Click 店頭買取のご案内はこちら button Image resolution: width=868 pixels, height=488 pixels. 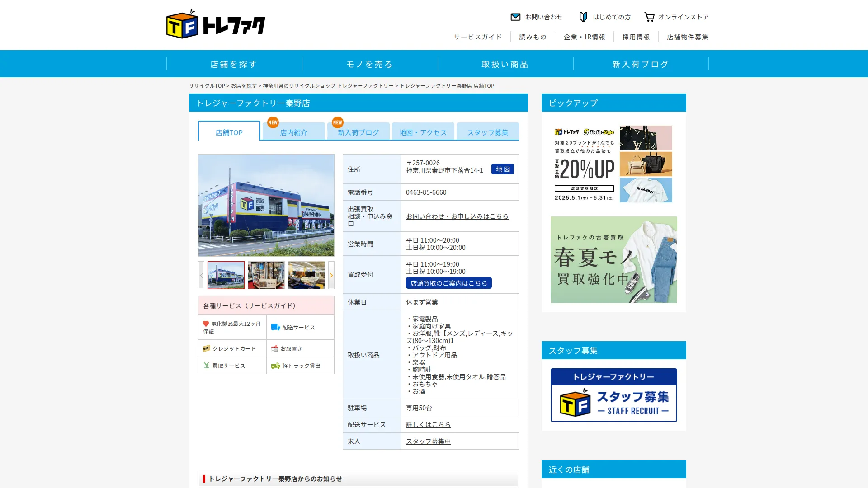tap(449, 283)
